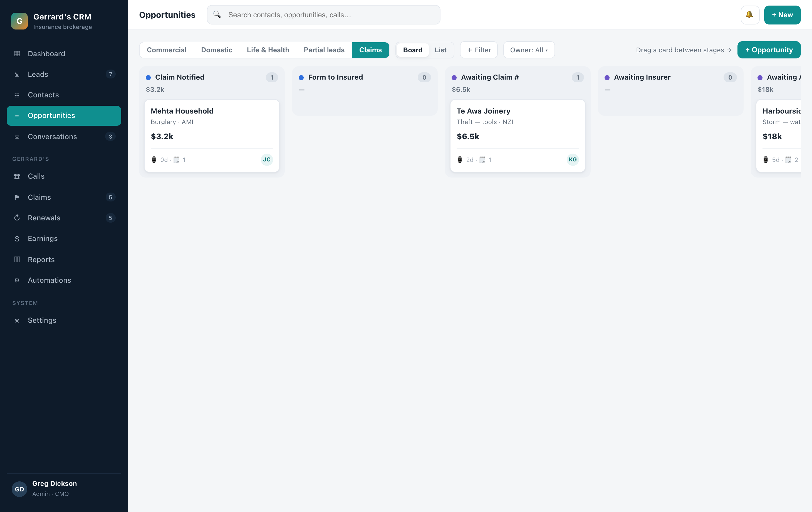Switch to Board view
Screen dimensions: 812x512
pos(412,50)
